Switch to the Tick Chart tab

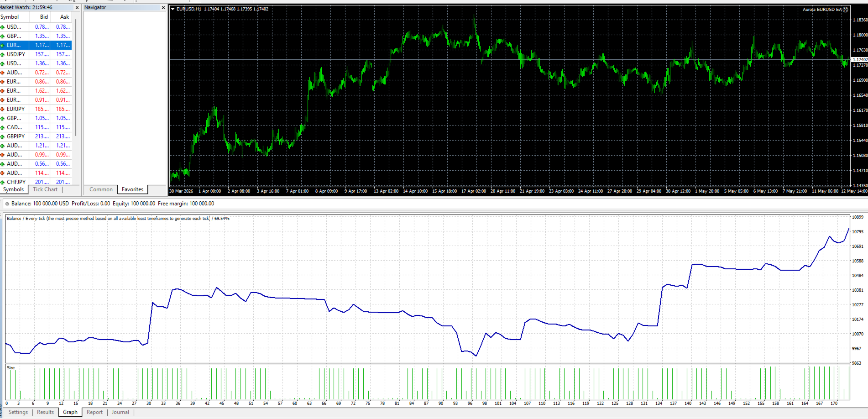click(45, 189)
